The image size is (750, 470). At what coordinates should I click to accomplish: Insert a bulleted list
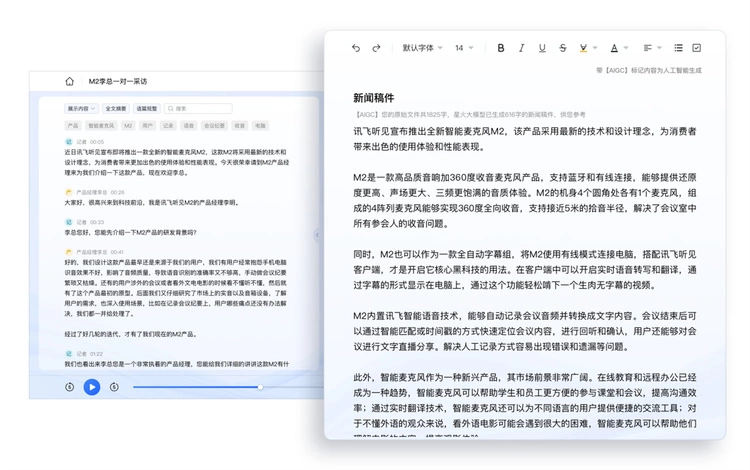click(678, 48)
